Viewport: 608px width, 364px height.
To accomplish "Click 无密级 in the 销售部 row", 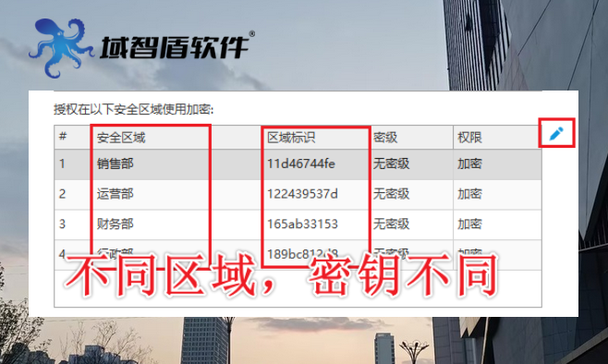I will [391, 164].
